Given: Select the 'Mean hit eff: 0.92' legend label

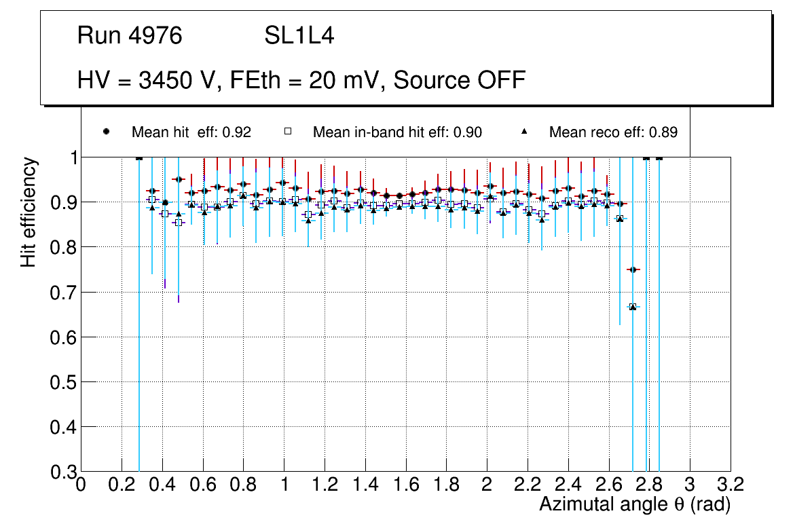Looking at the screenshot, I should click(x=191, y=132).
